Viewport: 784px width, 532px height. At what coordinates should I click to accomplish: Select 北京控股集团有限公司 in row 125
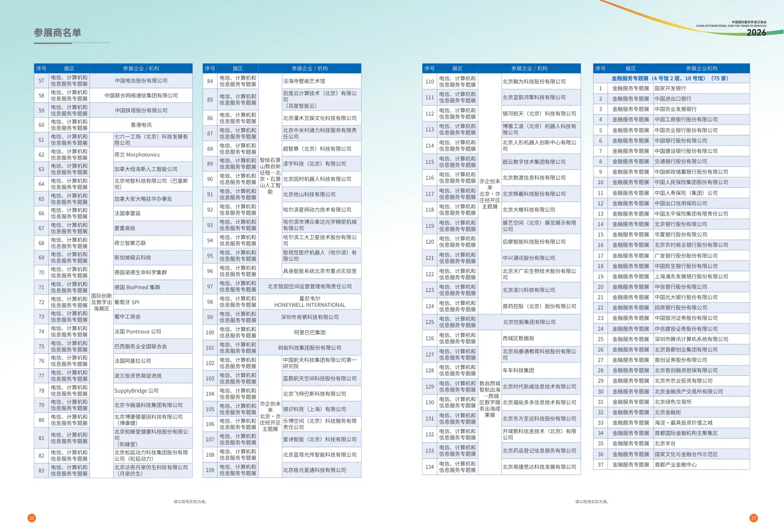coord(529,322)
